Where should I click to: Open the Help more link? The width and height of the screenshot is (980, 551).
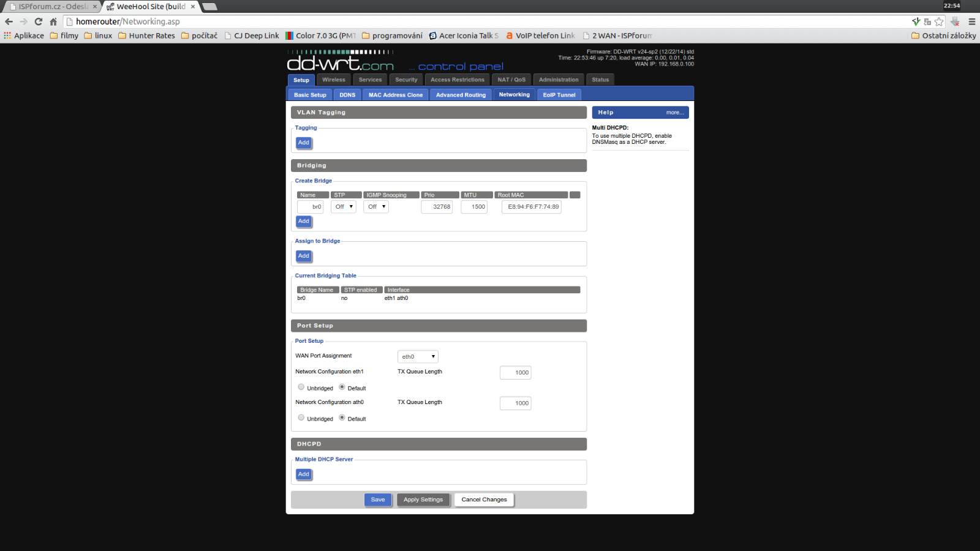[675, 113]
